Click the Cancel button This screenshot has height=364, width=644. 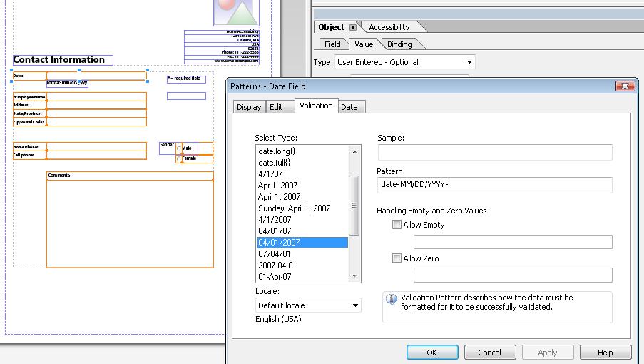click(489, 353)
